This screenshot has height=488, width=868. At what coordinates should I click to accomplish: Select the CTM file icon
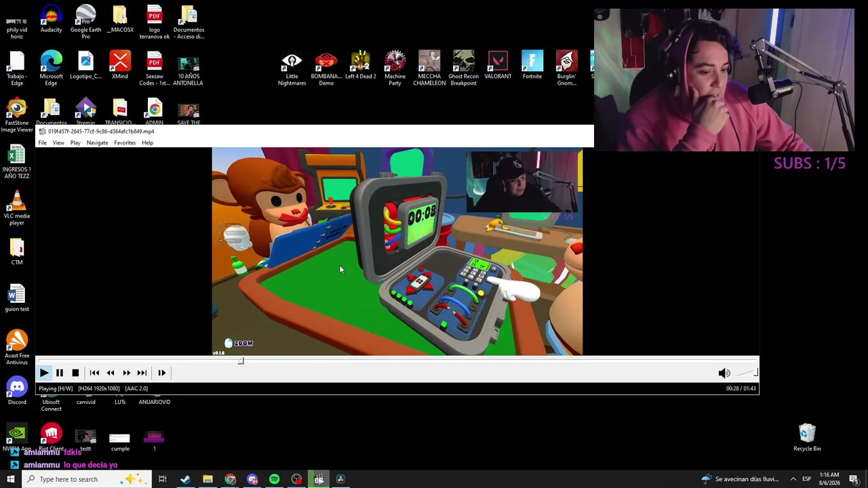coord(17,251)
